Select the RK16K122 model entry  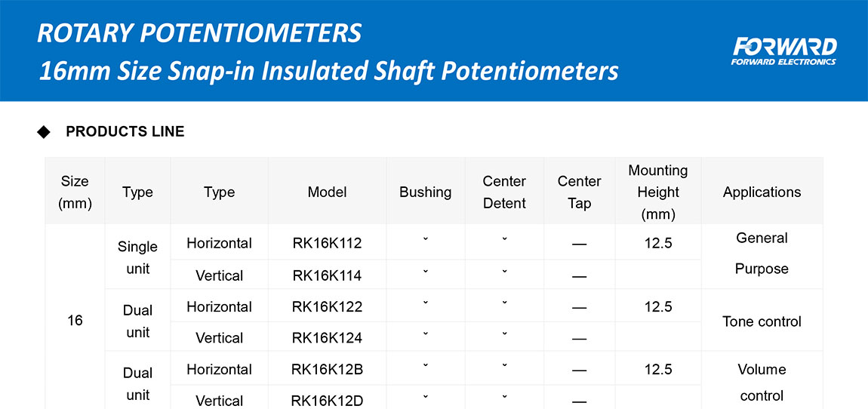pos(327,306)
